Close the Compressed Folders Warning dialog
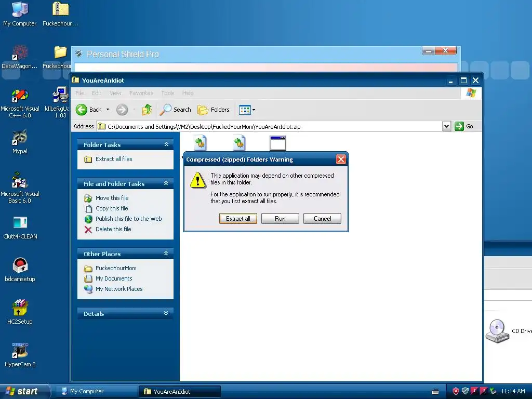This screenshot has width=532, height=399. pyautogui.click(x=341, y=159)
